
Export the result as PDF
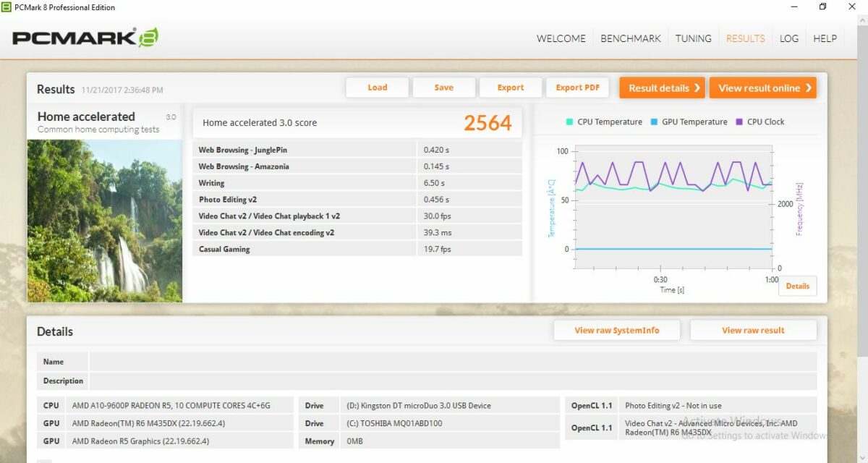pyautogui.click(x=577, y=88)
